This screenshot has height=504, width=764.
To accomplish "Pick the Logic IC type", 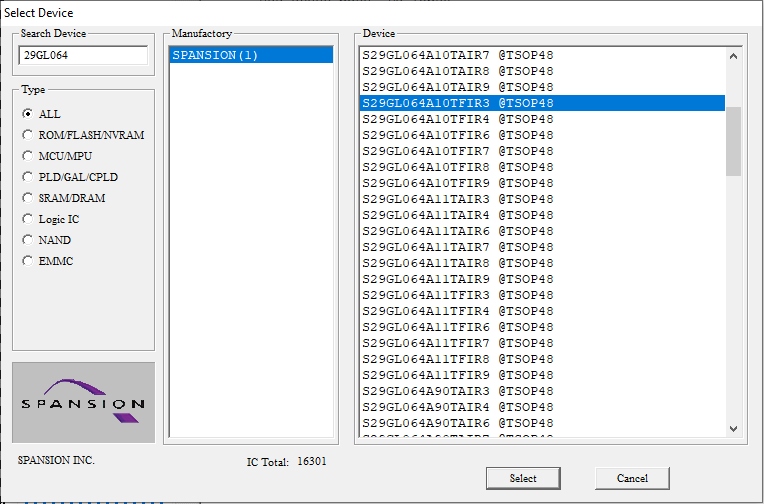I will (28, 219).
